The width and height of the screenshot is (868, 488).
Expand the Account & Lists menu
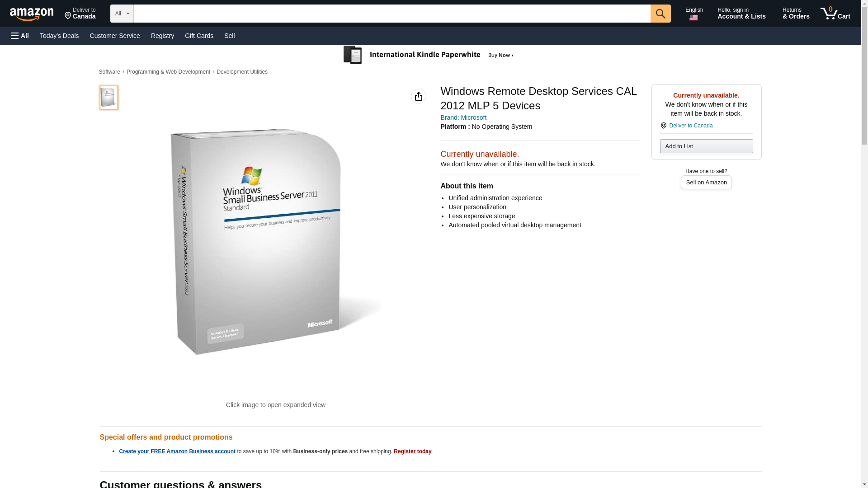point(741,14)
